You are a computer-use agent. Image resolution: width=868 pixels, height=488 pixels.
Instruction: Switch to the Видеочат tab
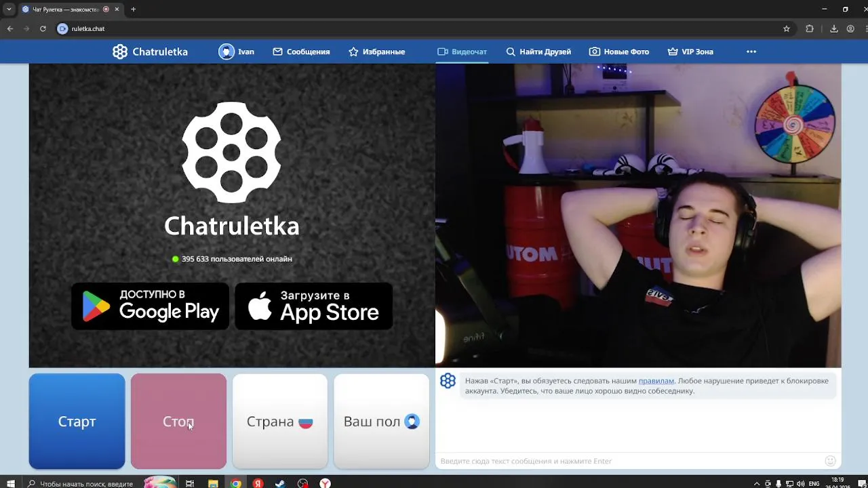pos(462,52)
